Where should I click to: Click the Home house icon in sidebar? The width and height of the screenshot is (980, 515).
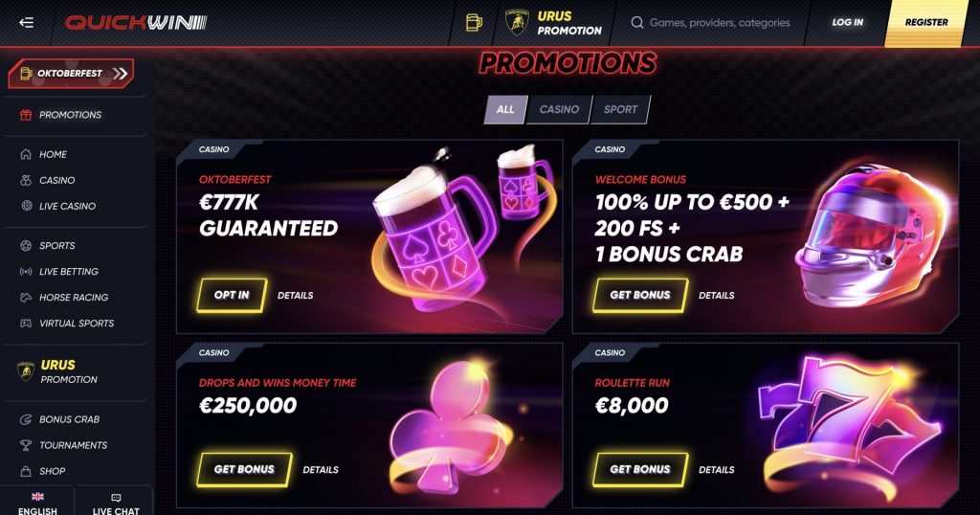point(26,154)
